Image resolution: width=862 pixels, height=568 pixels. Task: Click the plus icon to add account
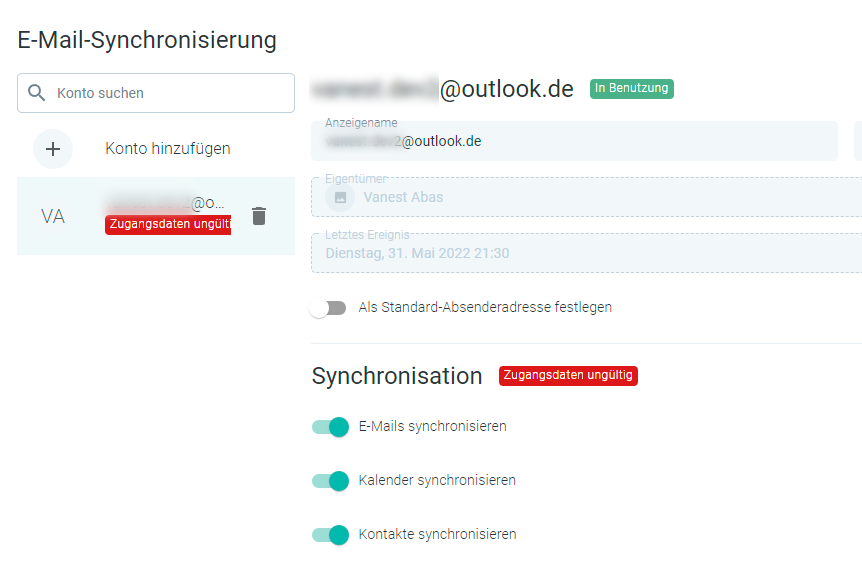point(53,149)
